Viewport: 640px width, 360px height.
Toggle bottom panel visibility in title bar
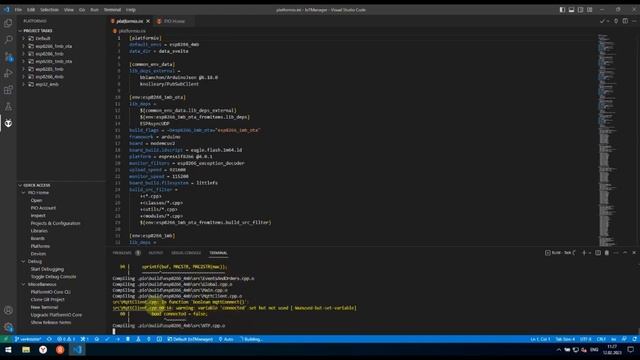(x=571, y=9)
